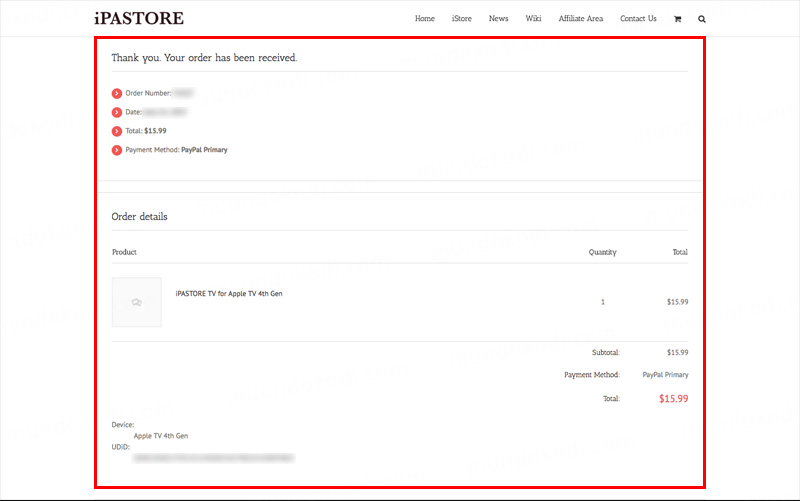Click the 'Quantity' column header

click(x=603, y=252)
